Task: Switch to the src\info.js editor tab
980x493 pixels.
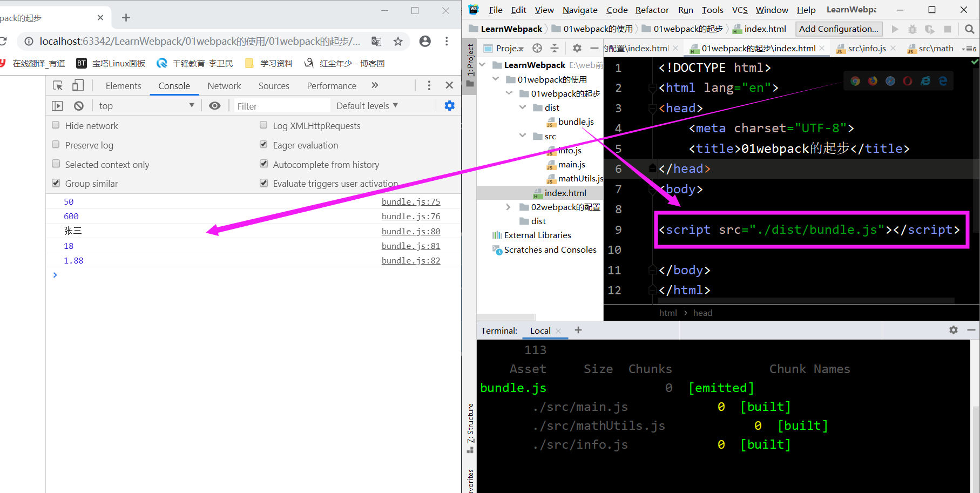Action: (866, 49)
